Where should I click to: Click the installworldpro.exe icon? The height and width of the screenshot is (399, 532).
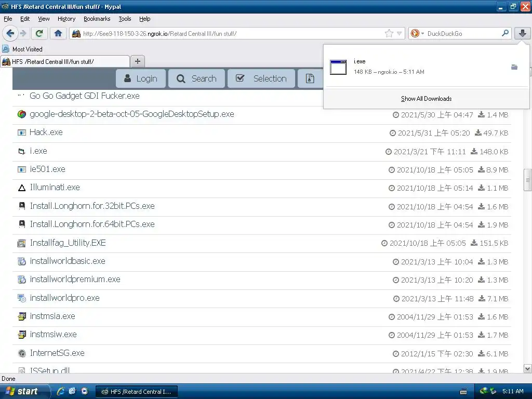tap(22, 298)
